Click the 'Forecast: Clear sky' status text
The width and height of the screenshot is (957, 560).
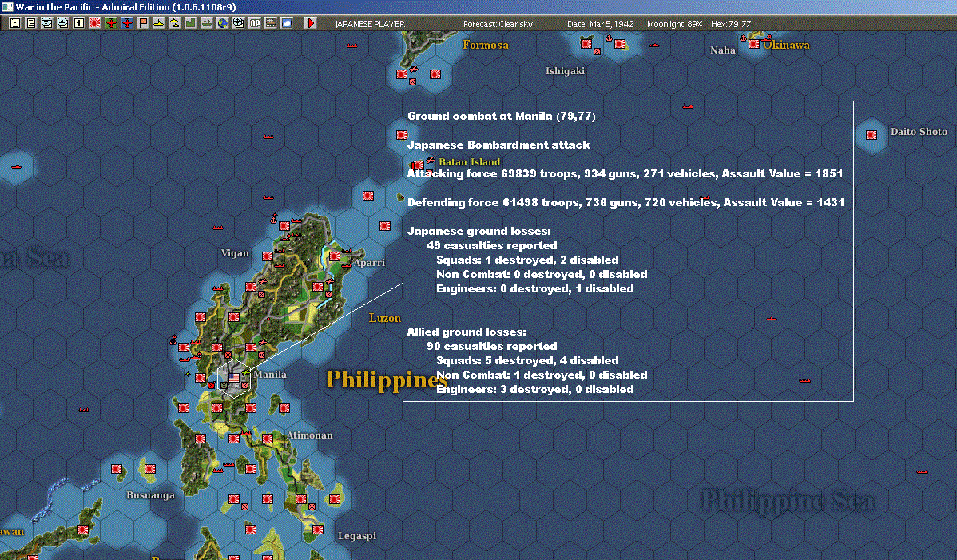498,24
